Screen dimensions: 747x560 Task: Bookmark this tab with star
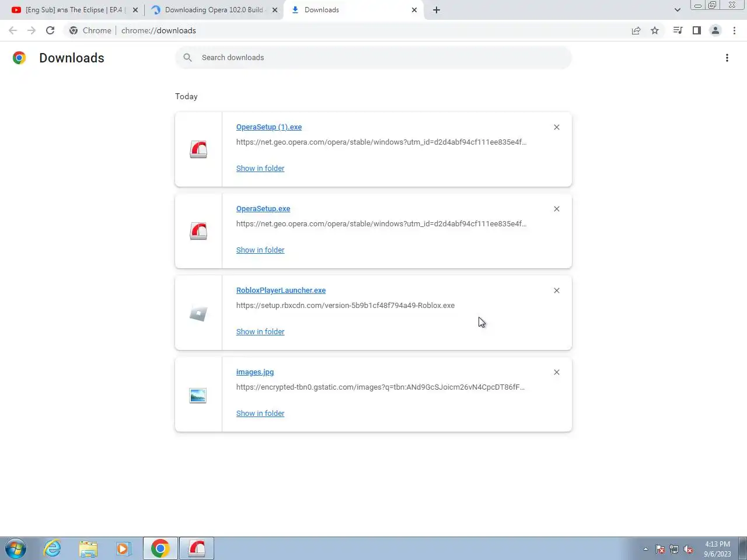click(x=655, y=30)
